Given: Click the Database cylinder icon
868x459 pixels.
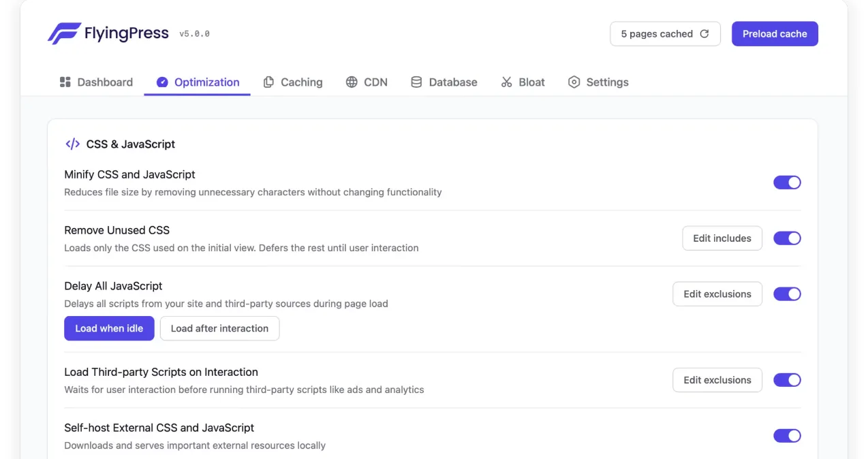Looking at the screenshot, I should [x=416, y=82].
